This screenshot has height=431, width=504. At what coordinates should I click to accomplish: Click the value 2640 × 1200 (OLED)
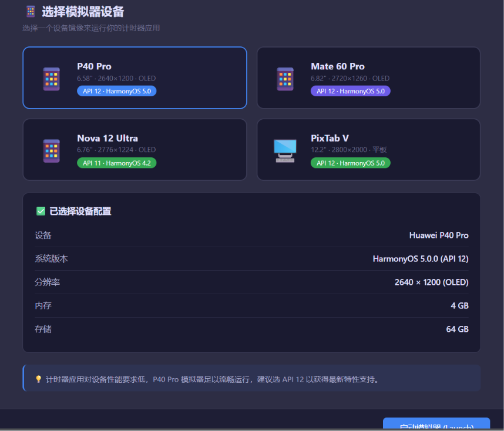click(431, 282)
